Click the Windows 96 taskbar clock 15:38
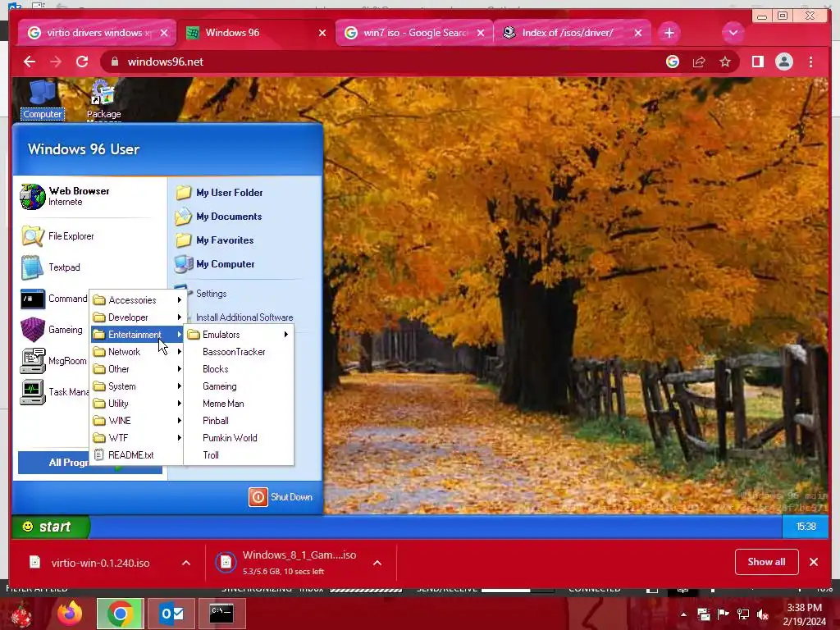Image resolution: width=840 pixels, height=630 pixels. [x=806, y=527]
